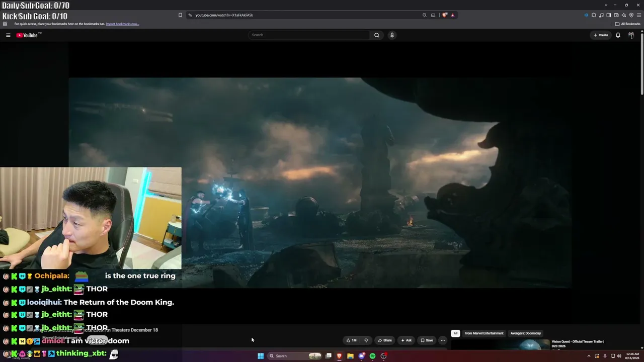Image resolution: width=644 pixels, height=362 pixels.
Task: Open Task View on the taskbar
Action: (329, 356)
